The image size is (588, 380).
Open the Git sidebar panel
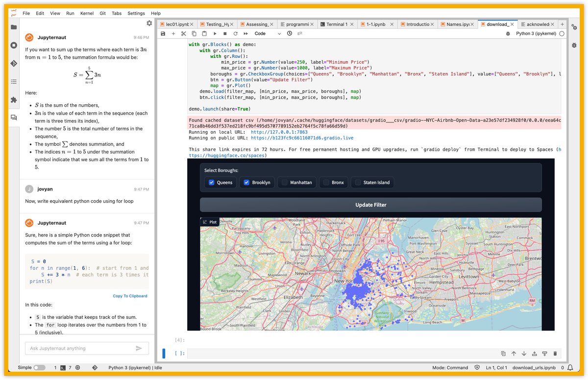pyautogui.click(x=14, y=64)
